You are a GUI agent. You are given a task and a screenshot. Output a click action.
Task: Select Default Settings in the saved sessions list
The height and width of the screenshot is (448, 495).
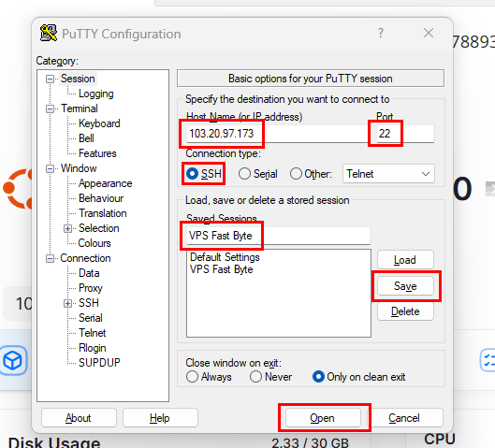(225, 257)
